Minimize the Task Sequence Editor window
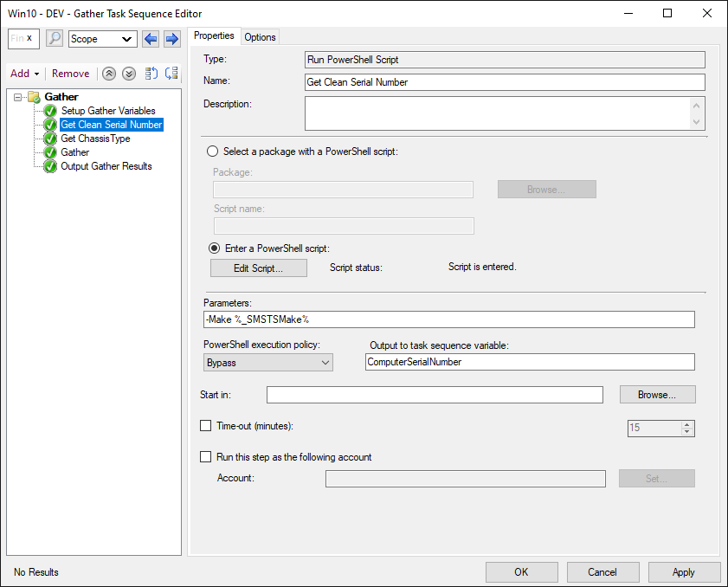The width and height of the screenshot is (728, 587). tap(628, 14)
